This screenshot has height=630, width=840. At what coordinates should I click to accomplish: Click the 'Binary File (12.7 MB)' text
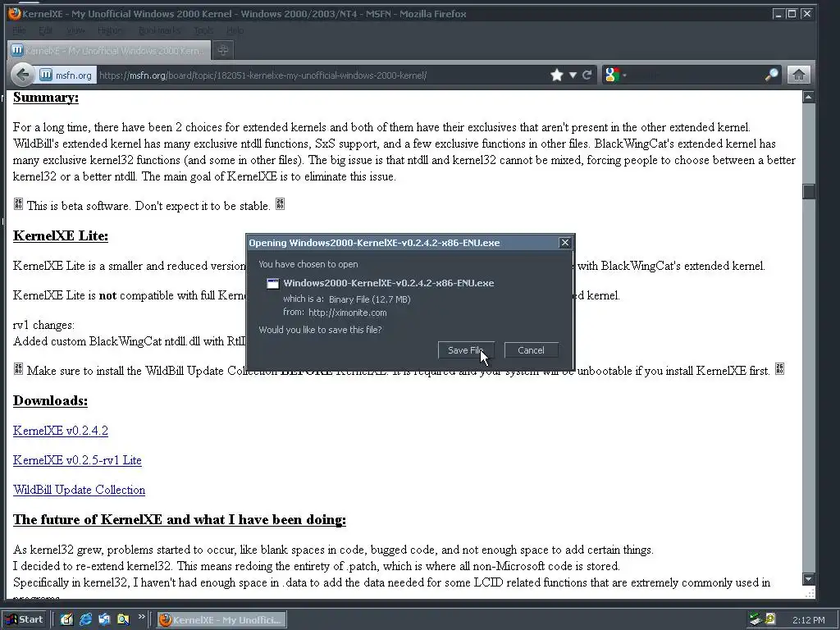tap(370, 299)
